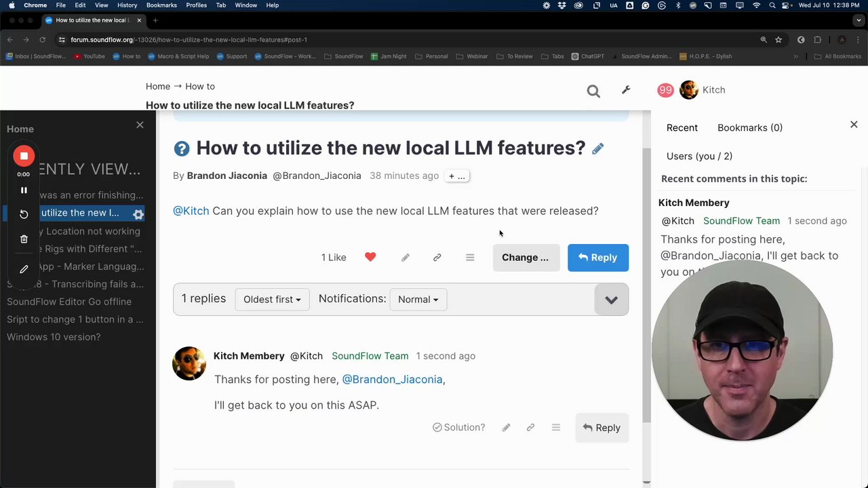868x488 pixels.
Task: Open the Profiles menu in the menu bar
Action: [196, 5]
